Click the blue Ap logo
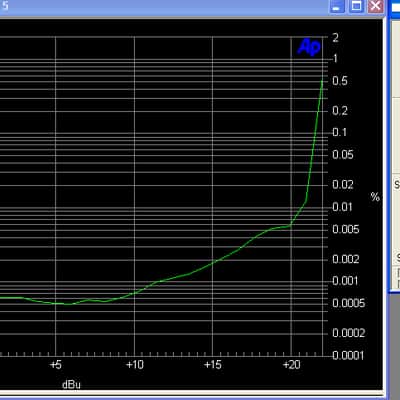Image resolution: width=400 pixels, height=400 pixels. point(309,47)
